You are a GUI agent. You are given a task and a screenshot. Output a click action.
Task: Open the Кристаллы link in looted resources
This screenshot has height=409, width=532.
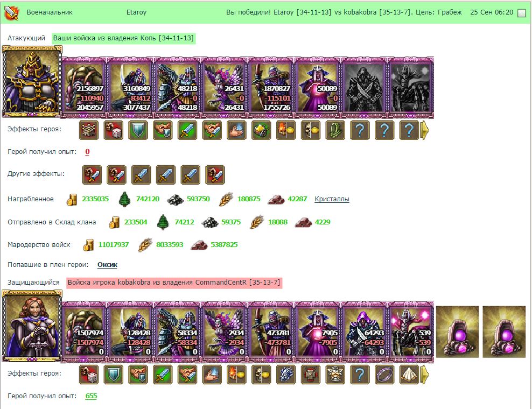[x=332, y=199]
